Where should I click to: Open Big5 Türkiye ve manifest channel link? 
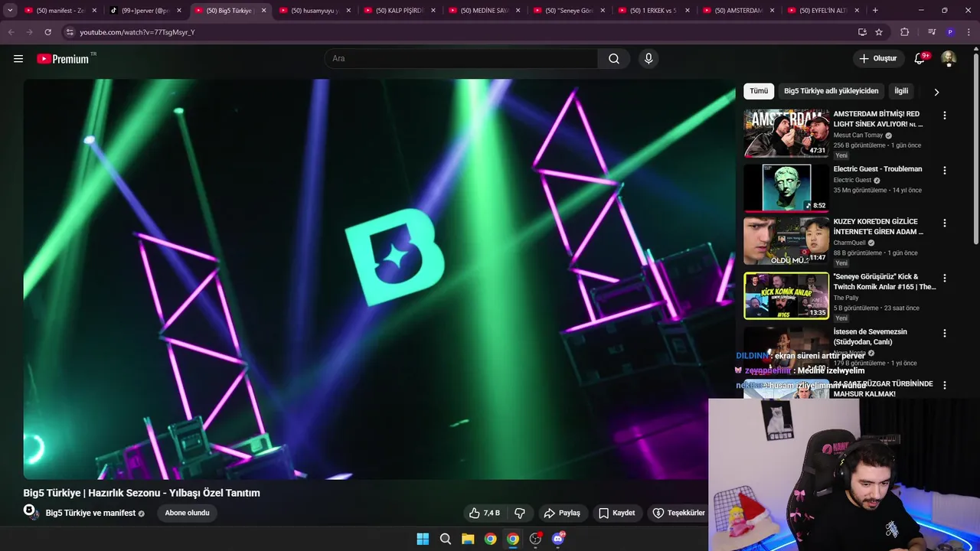pyautogui.click(x=90, y=513)
